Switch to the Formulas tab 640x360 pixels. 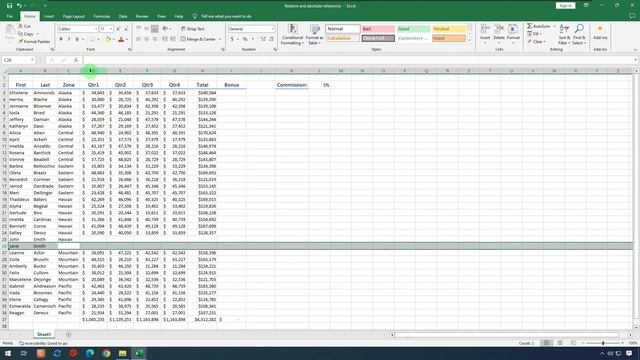tap(102, 16)
